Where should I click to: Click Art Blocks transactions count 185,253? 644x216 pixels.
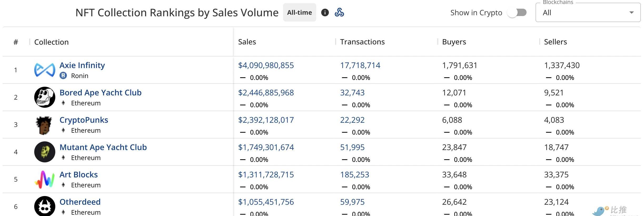(354, 174)
